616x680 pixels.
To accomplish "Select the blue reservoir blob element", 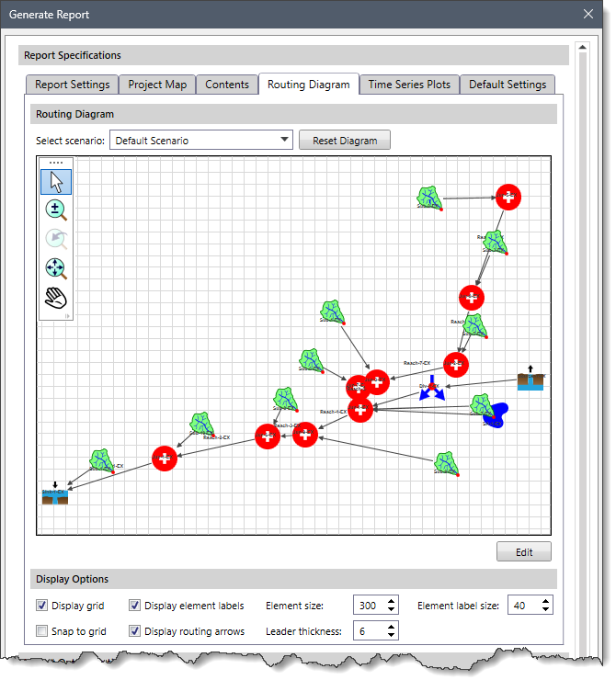I will [x=499, y=415].
